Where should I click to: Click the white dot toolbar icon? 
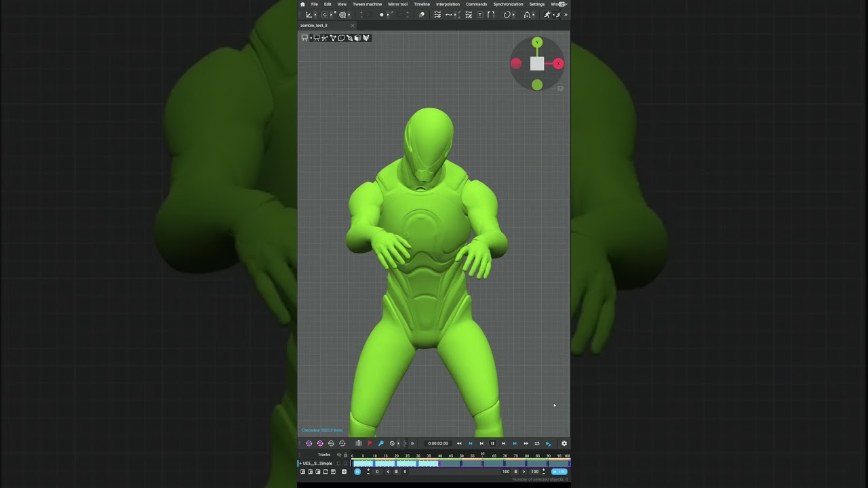pyautogui.click(x=382, y=15)
